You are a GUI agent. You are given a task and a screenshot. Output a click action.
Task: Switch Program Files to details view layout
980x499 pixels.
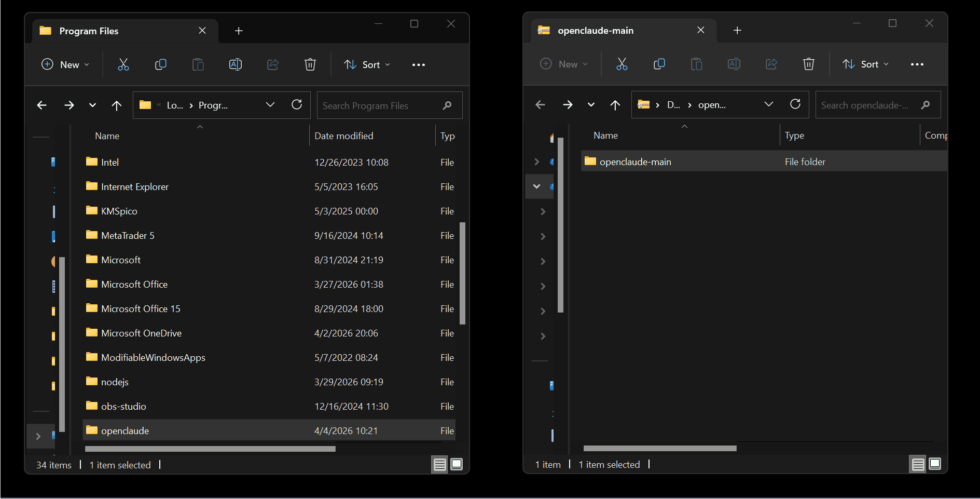tap(439, 465)
